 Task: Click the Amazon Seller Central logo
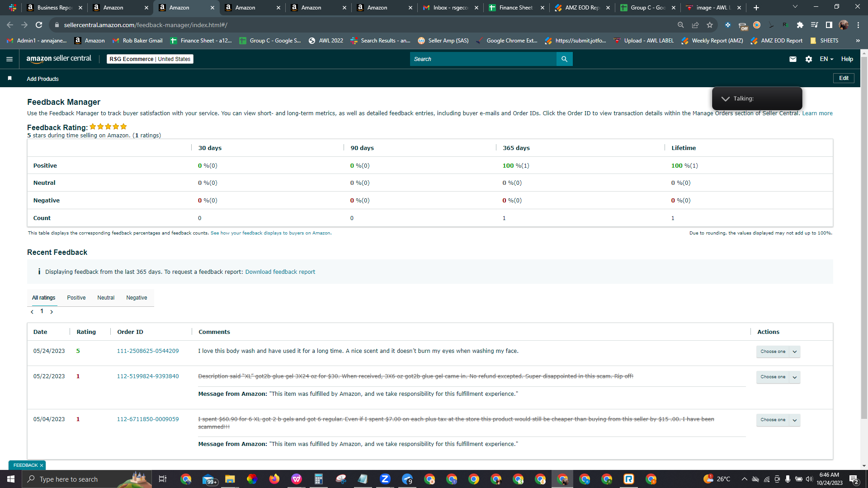59,59
